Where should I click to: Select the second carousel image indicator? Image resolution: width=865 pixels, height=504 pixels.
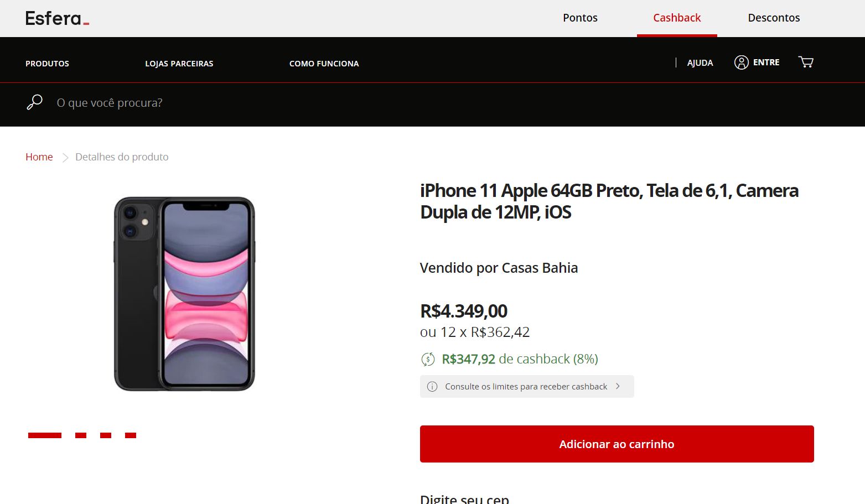click(81, 435)
